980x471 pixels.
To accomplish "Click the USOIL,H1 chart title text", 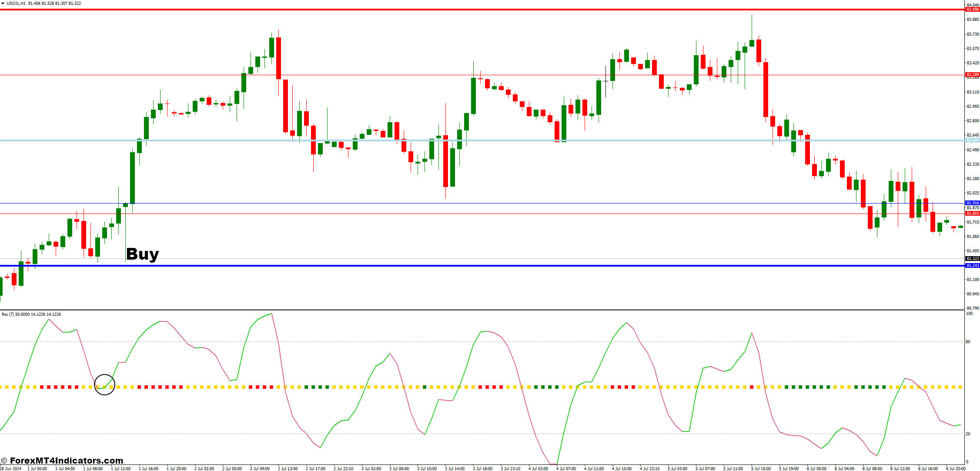I will [16, 3].
